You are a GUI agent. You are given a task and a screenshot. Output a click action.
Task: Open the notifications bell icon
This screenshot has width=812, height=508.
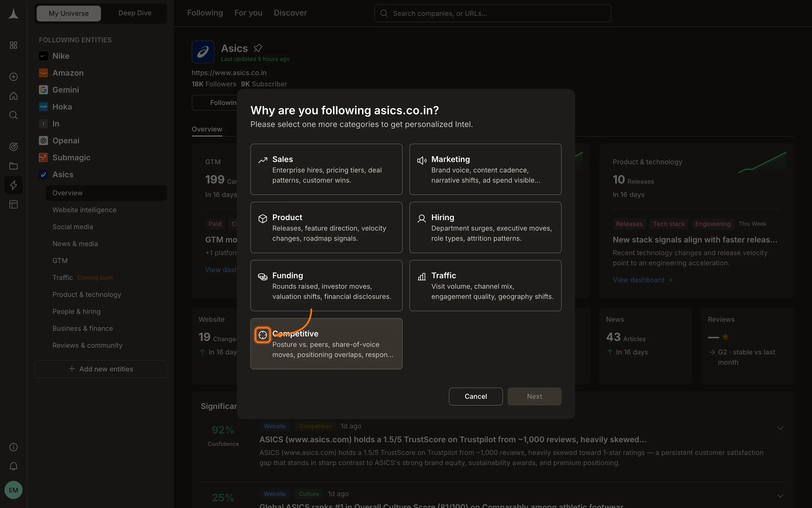click(x=14, y=466)
